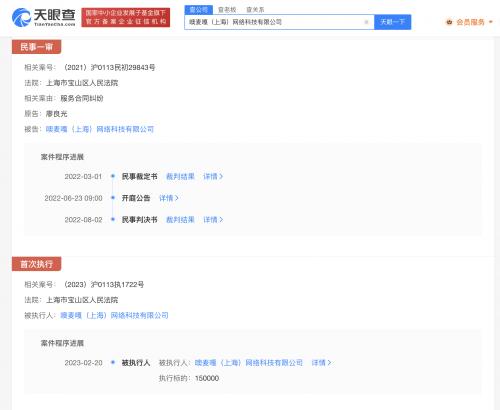Open the 会员服务 dropdown menu
The height and width of the screenshot is (410, 500).
pyautogui.click(x=469, y=22)
